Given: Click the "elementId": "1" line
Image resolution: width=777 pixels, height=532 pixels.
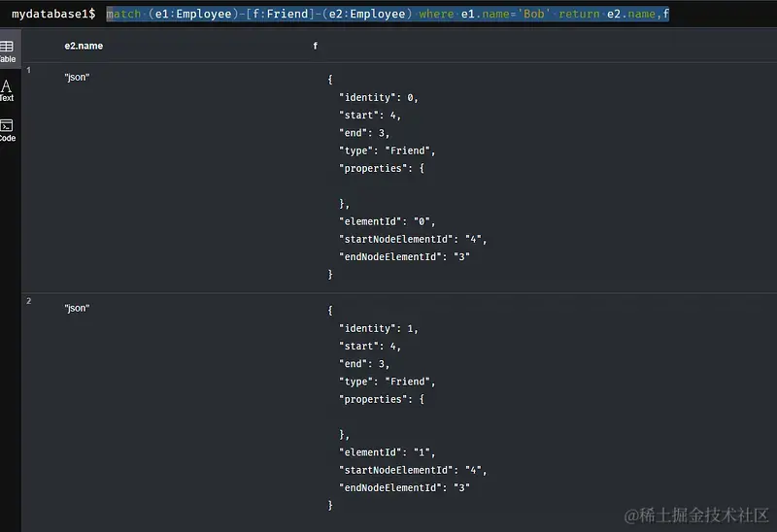Looking at the screenshot, I should (x=387, y=452).
